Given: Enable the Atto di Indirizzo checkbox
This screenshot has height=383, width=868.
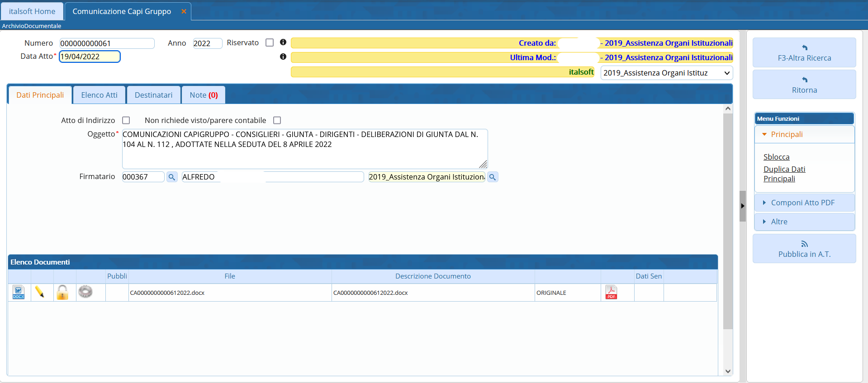Looking at the screenshot, I should [x=126, y=120].
